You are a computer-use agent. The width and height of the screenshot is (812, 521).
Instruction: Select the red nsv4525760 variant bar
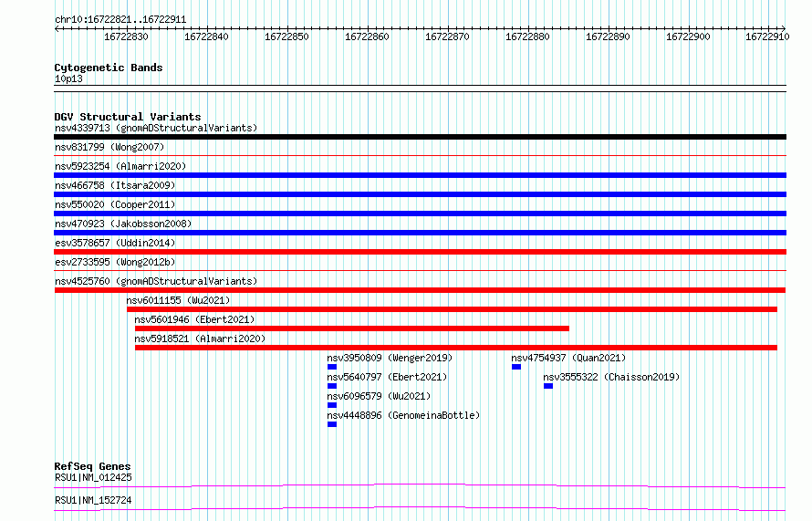(420, 290)
